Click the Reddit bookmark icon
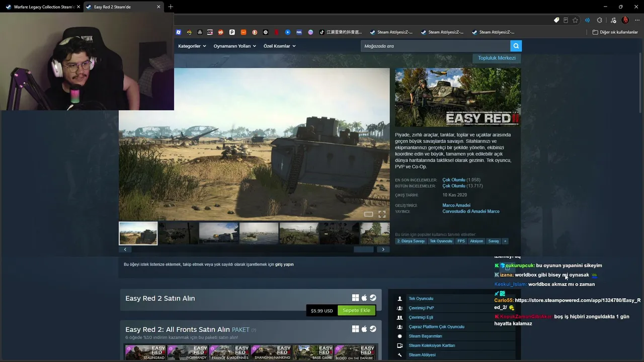The image size is (644, 362). tap(221, 32)
